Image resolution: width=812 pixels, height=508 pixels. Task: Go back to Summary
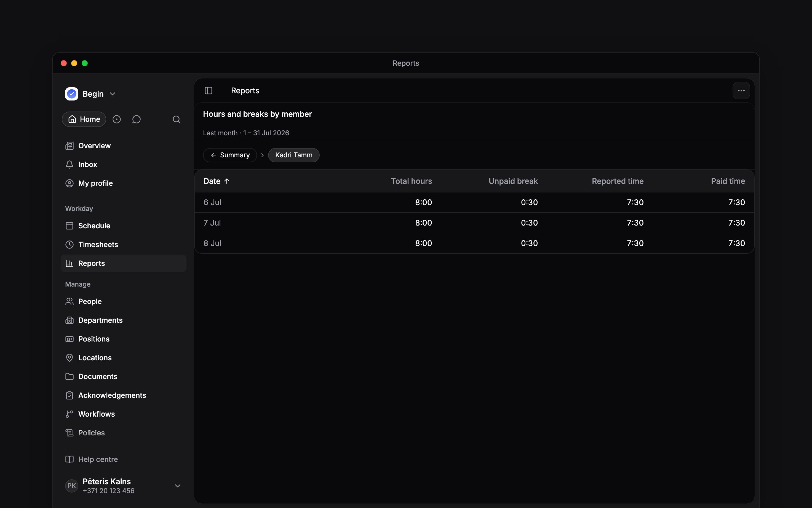click(230, 155)
